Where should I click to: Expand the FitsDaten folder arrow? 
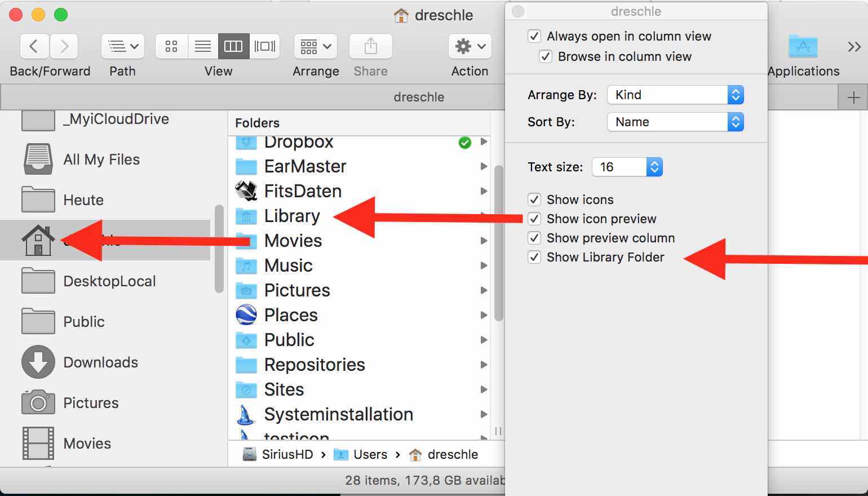coord(484,191)
